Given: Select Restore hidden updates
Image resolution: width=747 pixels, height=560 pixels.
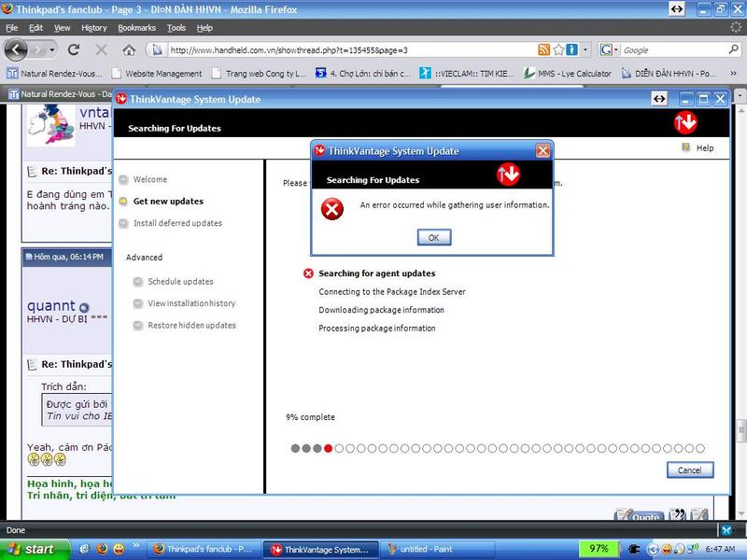Looking at the screenshot, I should pos(190,326).
